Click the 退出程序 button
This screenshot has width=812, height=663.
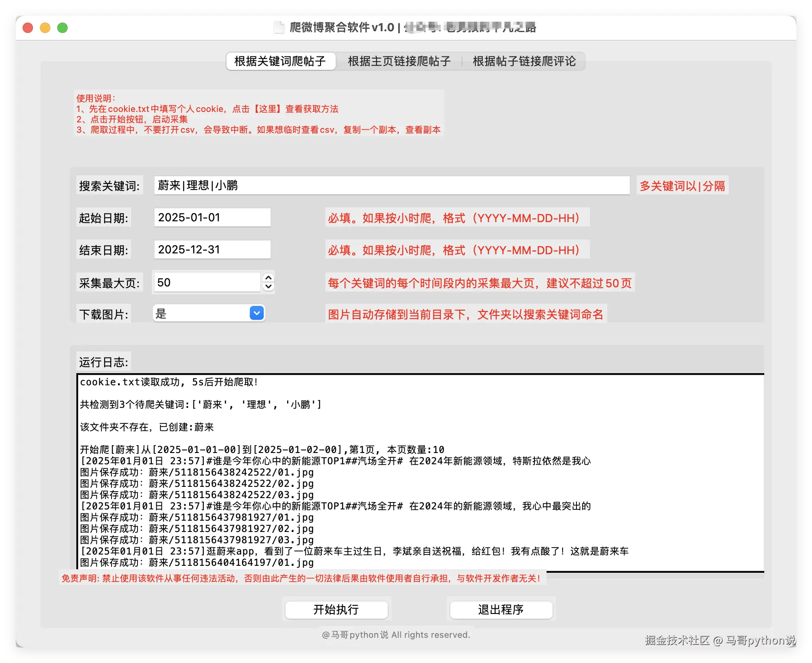[501, 609]
